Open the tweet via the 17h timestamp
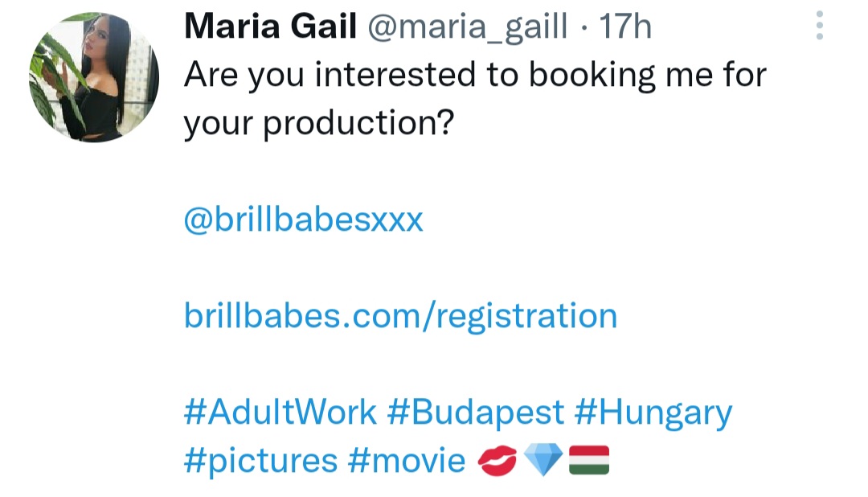 coord(625,27)
